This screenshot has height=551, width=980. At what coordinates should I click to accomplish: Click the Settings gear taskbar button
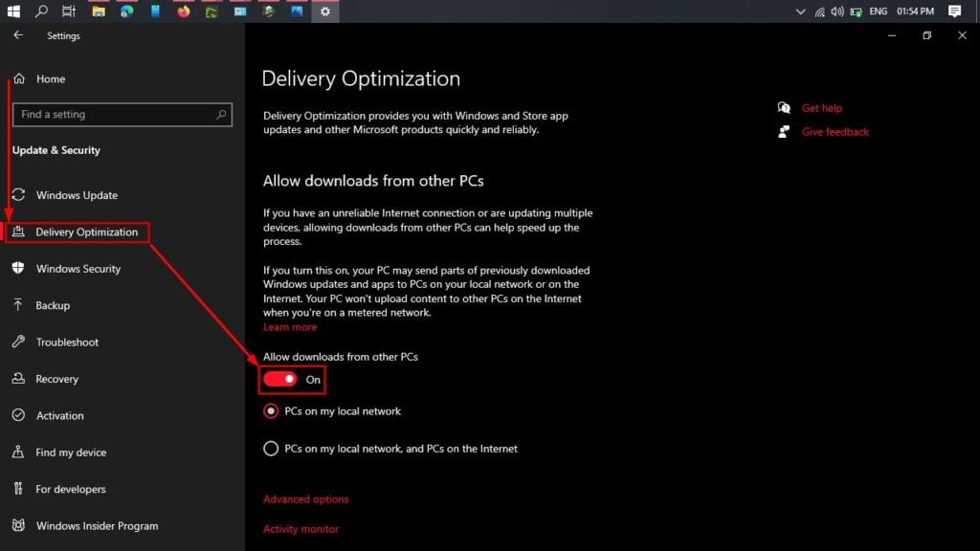[325, 11]
